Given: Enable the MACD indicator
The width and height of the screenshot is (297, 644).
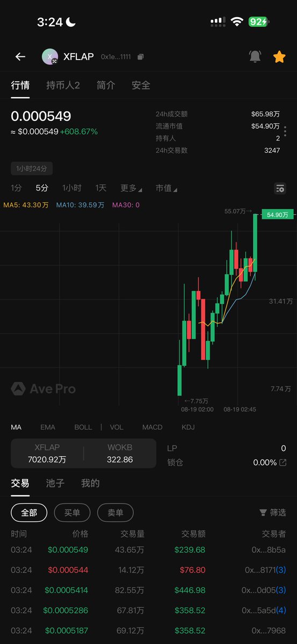Looking at the screenshot, I should [153, 427].
